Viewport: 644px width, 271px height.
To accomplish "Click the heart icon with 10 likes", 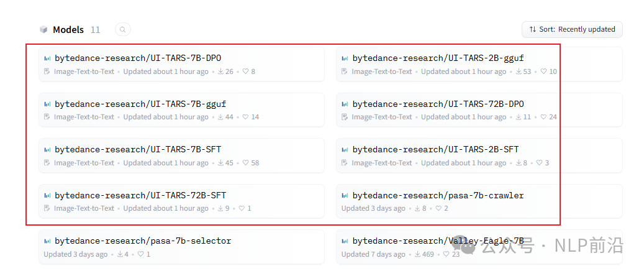I will pyautogui.click(x=543, y=71).
